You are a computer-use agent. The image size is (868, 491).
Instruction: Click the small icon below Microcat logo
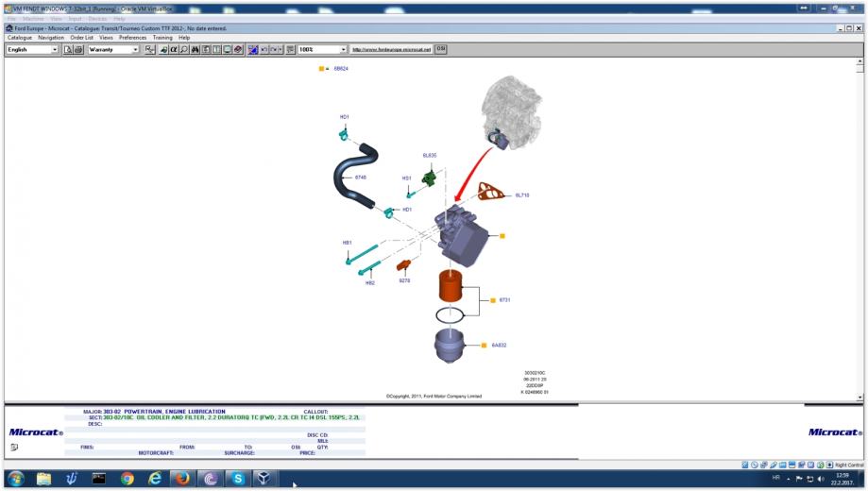click(14, 448)
